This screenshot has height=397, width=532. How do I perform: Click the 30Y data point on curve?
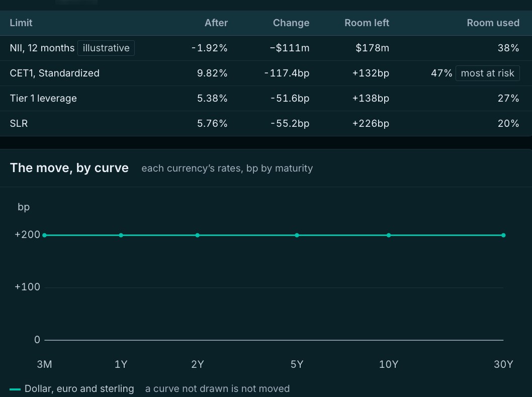click(x=503, y=235)
